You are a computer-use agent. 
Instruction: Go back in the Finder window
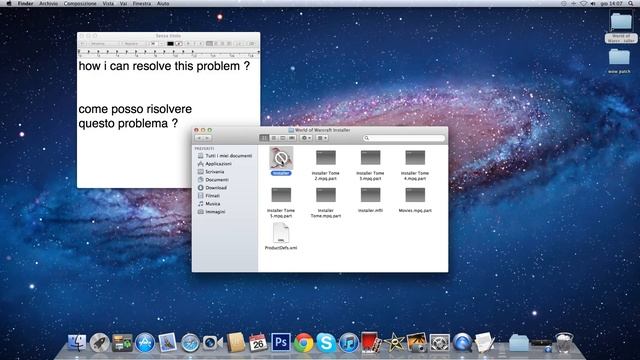pyautogui.click(x=199, y=138)
